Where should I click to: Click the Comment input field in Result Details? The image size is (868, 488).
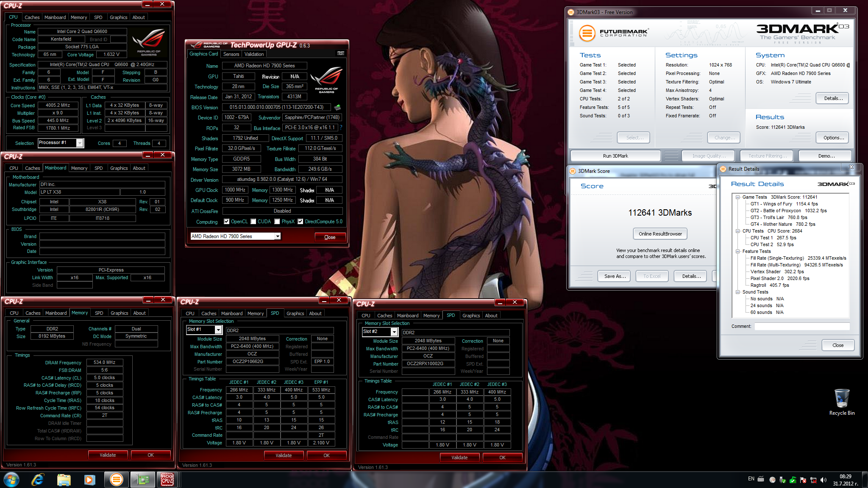point(802,326)
